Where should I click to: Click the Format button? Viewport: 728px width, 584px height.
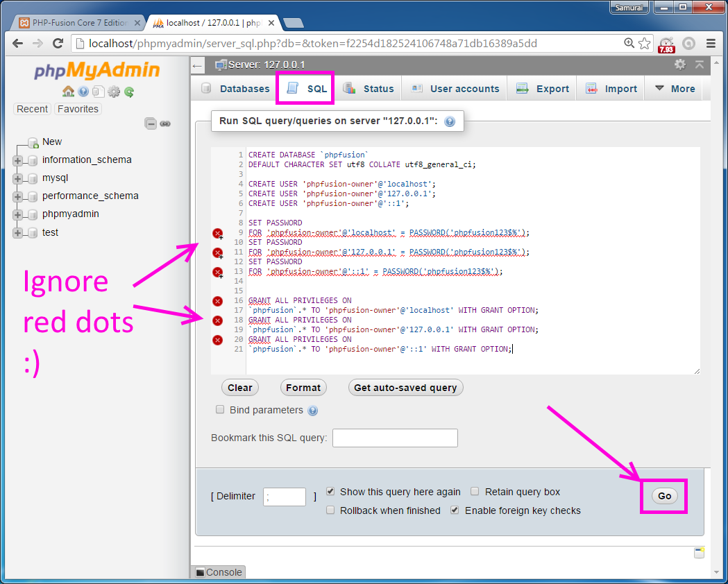[303, 388]
